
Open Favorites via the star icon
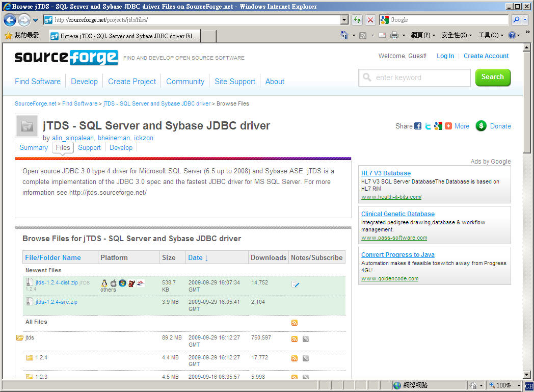click(x=8, y=35)
